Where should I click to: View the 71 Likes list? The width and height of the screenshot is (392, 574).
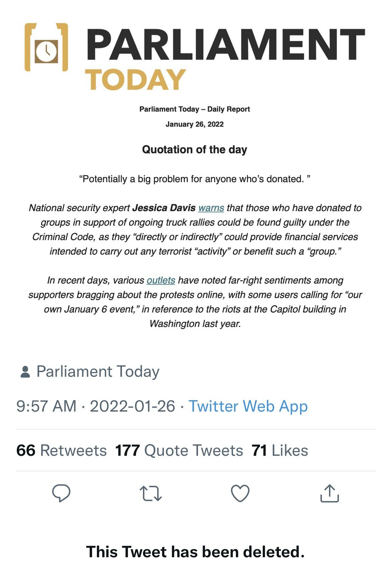coord(280,450)
